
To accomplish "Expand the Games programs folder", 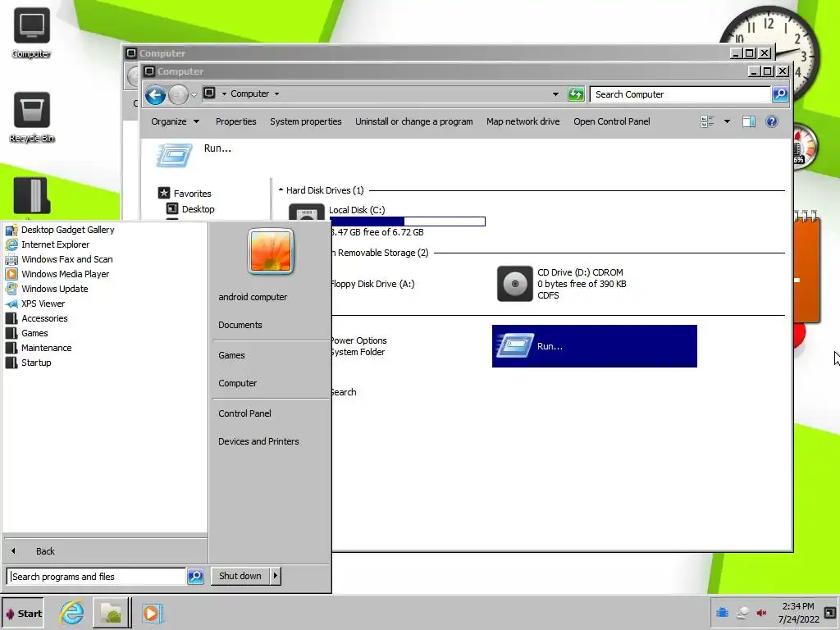I will pos(27,333).
